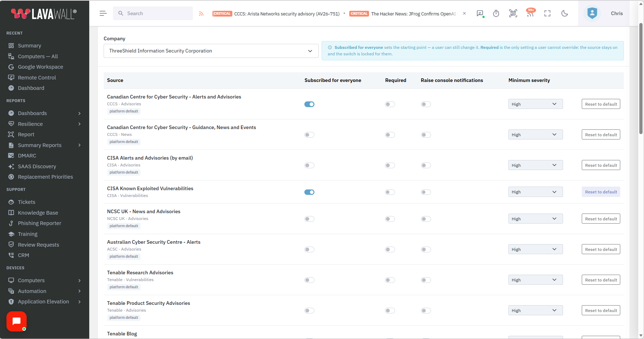Open notifications feed with 99+ badge
The image size is (644, 339).
click(530, 13)
